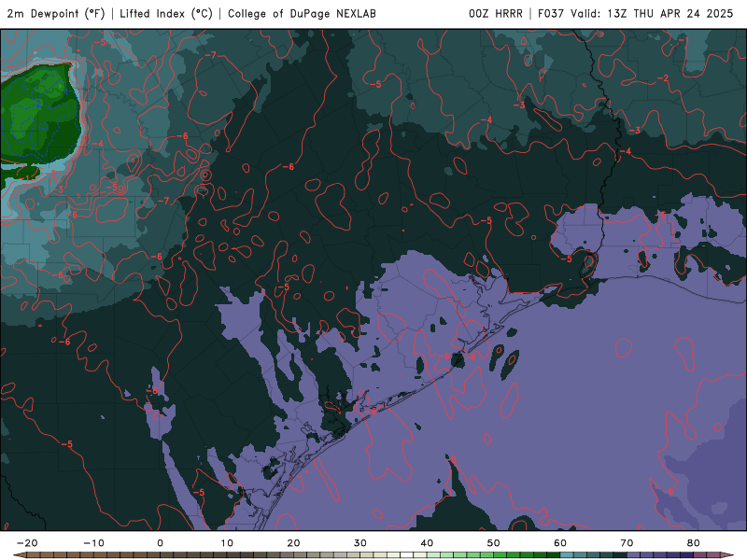Click the 20 tick label on the color bar
This screenshot has height=560, width=747.
pos(293,543)
